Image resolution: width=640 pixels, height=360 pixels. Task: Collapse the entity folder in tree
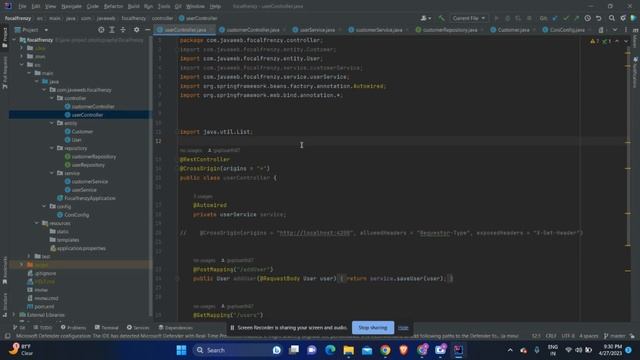point(52,123)
